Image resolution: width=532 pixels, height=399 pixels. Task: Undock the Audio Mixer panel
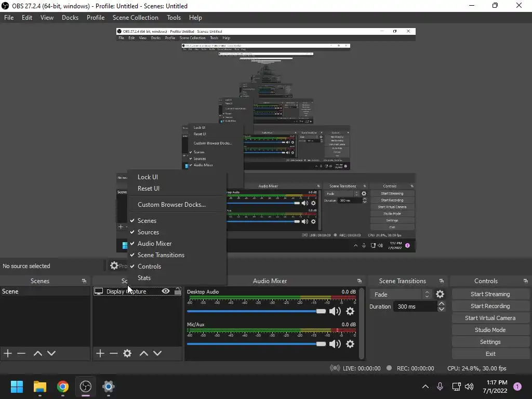pos(360,281)
